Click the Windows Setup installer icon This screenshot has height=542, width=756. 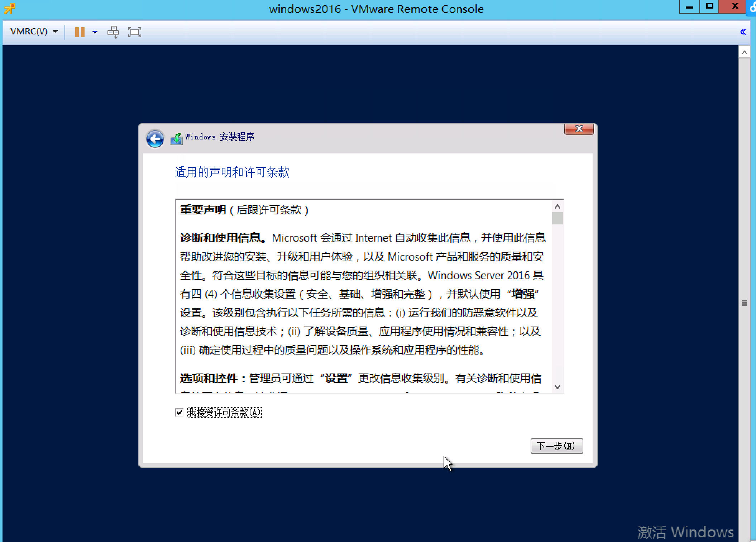pyautogui.click(x=176, y=139)
